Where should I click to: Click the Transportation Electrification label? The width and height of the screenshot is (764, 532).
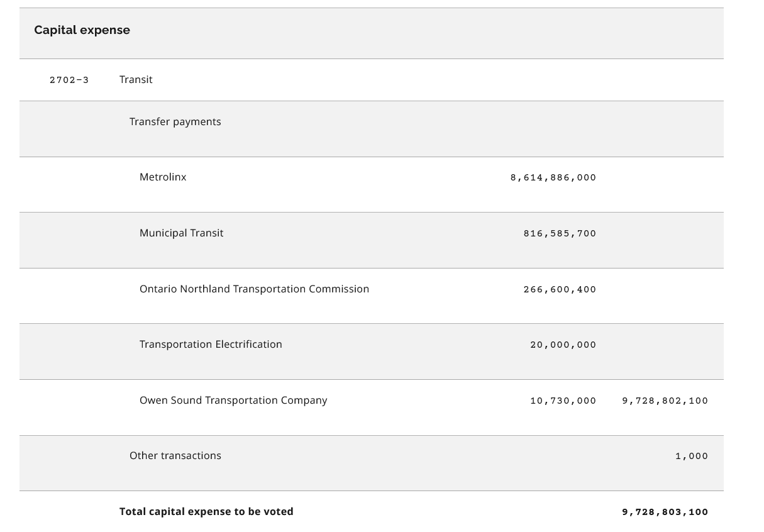pos(211,345)
